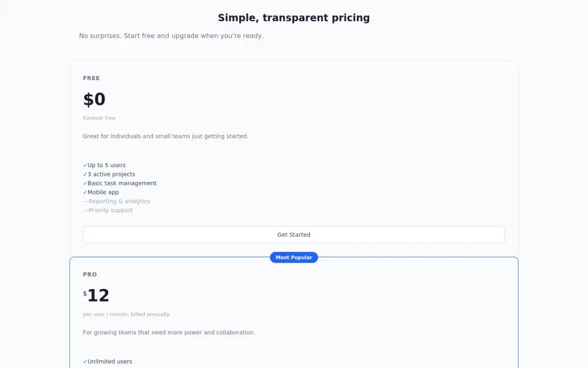Viewport: 588px width, 368px height.
Task: Click the checkmark beside "Up to 5 users"
Action: pyautogui.click(x=85, y=165)
